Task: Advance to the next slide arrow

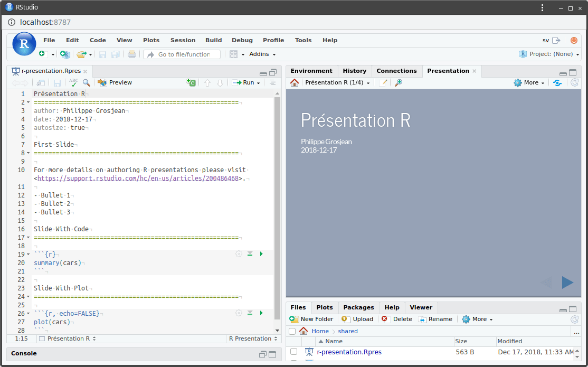Action: click(567, 282)
